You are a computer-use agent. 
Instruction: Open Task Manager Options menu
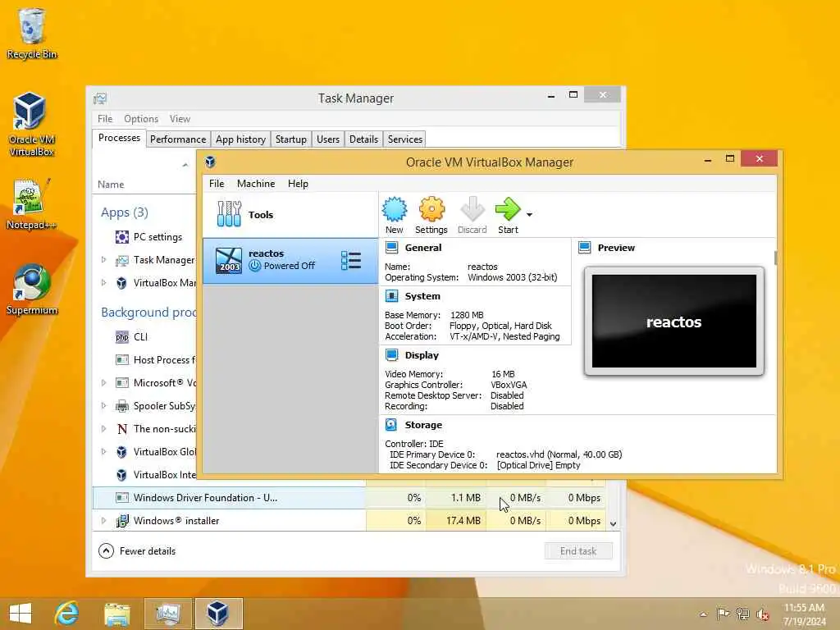click(141, 118)
